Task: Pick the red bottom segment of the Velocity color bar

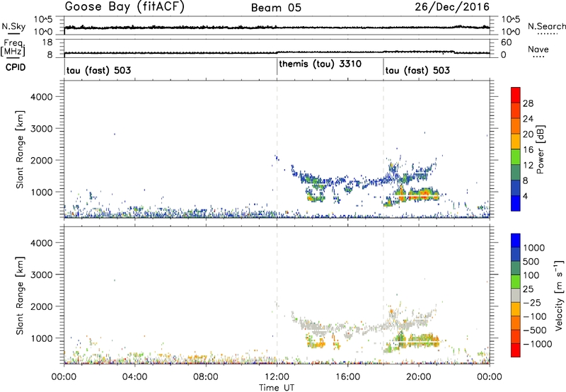Action: [516, 350]
